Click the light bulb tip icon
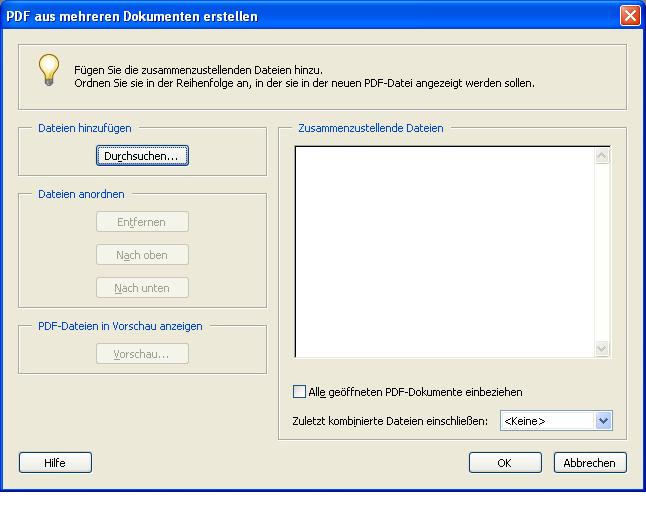Screen dimensions: 646x512 point(49,70)
